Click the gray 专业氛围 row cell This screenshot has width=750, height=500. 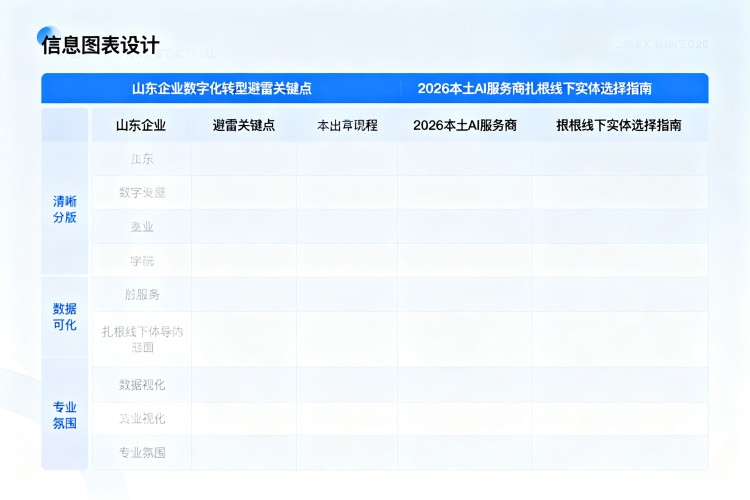click(x=142, y=453)
